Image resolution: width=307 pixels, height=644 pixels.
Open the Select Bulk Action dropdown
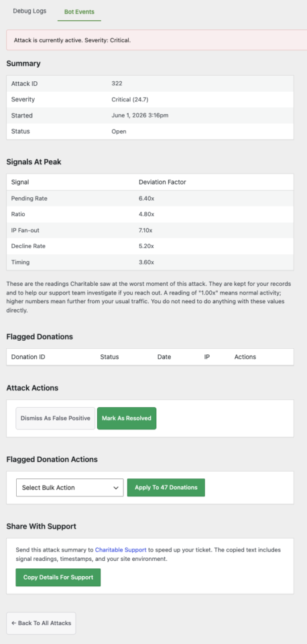(x=70, y=488)
